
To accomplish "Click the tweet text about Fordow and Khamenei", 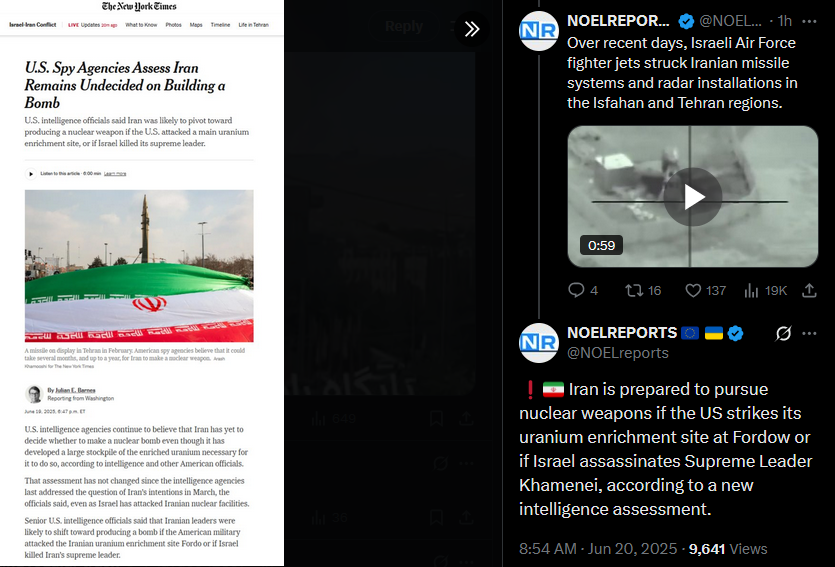I will click(666, 449).
